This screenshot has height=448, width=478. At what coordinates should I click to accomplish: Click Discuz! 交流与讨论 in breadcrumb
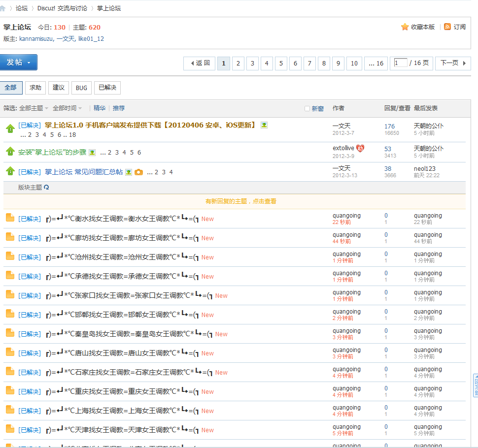pos(62,8)
